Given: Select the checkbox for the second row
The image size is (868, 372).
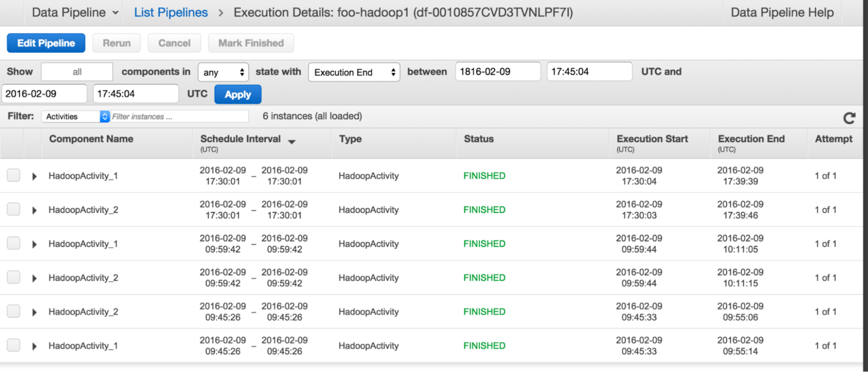Looking at the screenshot, I should [13, 208].
